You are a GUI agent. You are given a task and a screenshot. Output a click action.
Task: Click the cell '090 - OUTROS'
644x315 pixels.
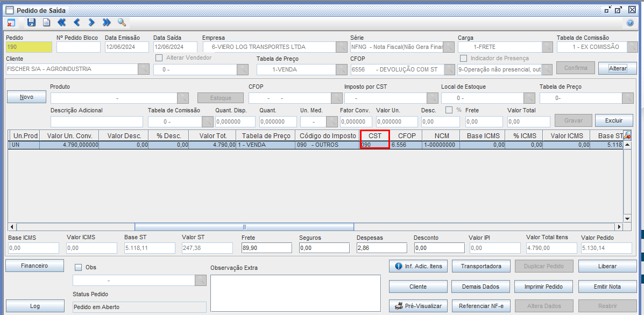tap(327, 145)
